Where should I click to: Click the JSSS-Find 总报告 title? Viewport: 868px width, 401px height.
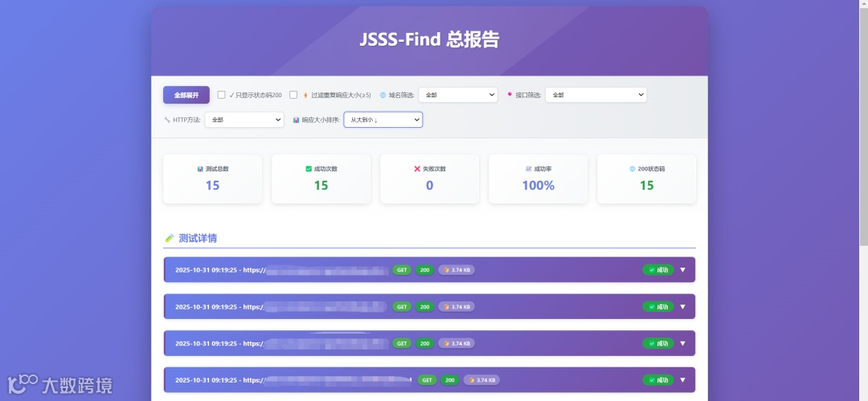(429, 39)
